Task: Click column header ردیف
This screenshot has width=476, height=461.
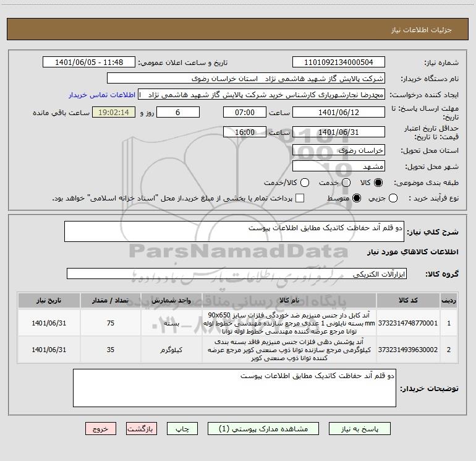Action: click(x=449, y=300)
